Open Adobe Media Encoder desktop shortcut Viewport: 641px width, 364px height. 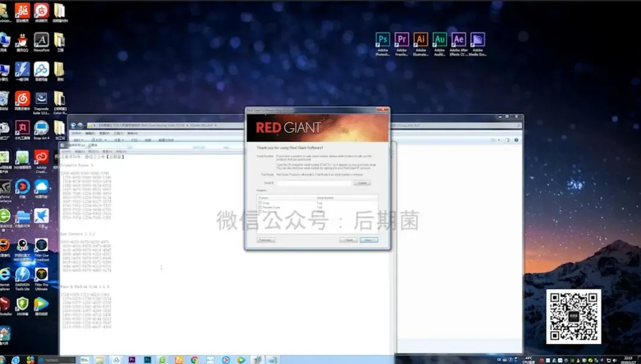(x=477, y=44)
